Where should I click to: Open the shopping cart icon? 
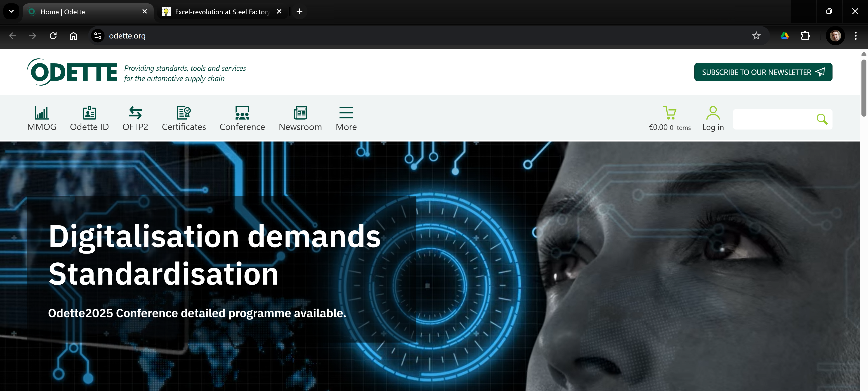pos(670,113)
